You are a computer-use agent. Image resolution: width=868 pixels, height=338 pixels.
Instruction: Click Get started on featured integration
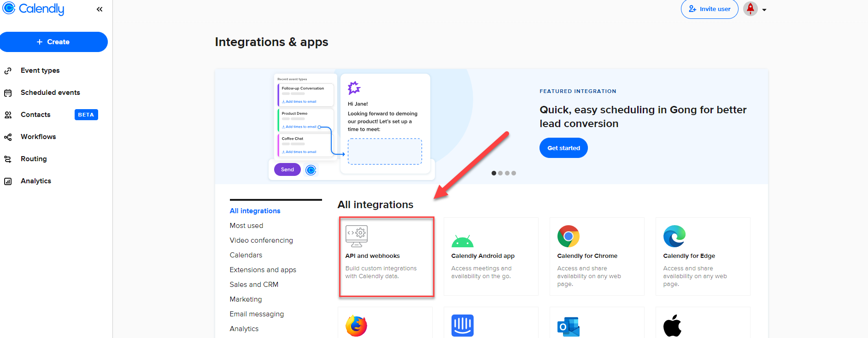click(x=563, y=148)
